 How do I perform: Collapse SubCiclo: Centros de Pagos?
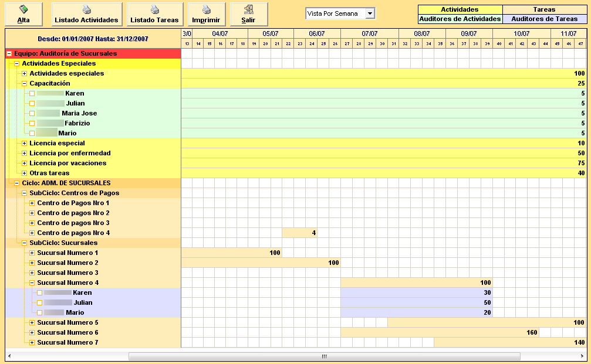pyautogui.click(x=24, y=193)
